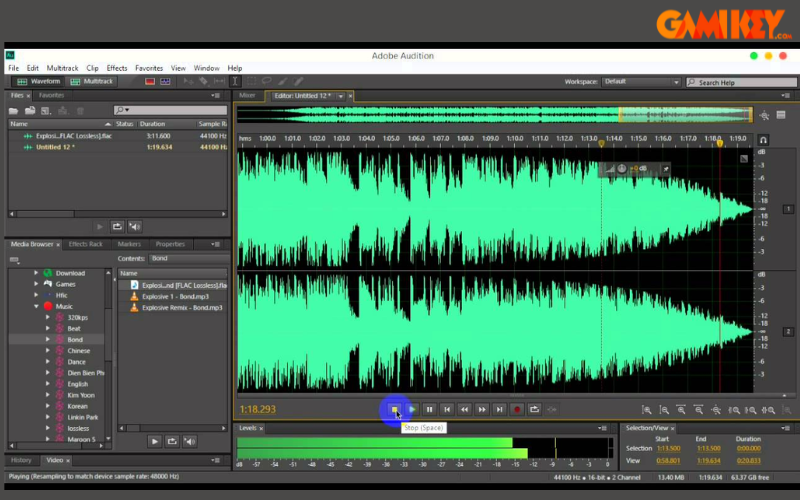
Task: Select the Time Selection I-beam tool
Action: pyautogui.click(x=235, y=81)
